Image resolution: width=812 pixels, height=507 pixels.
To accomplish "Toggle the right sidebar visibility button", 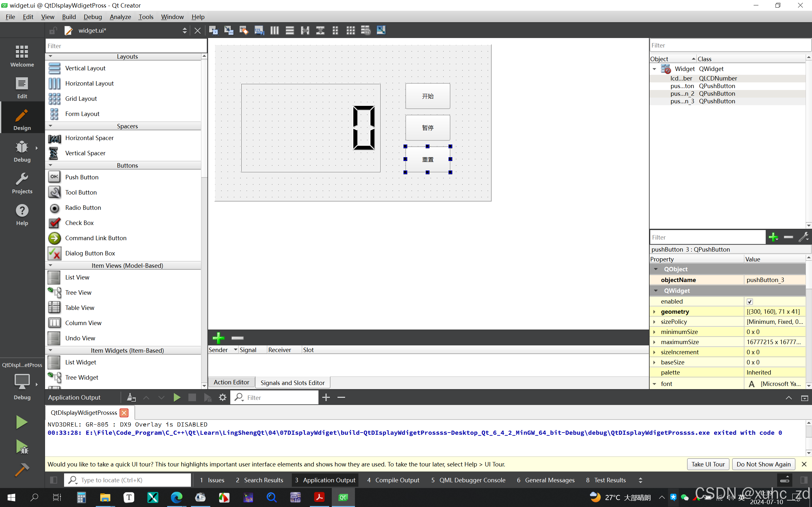I will click(x=804, y=480).
